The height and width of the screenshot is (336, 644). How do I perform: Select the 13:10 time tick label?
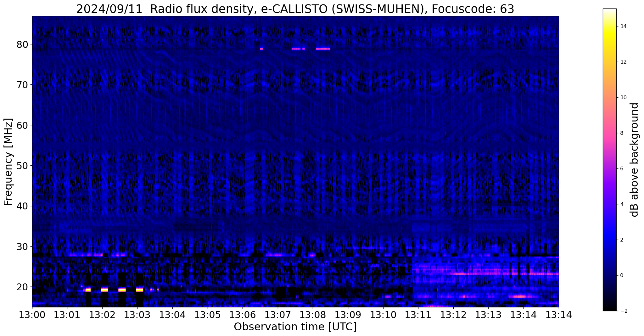click(x=383, y=315)
